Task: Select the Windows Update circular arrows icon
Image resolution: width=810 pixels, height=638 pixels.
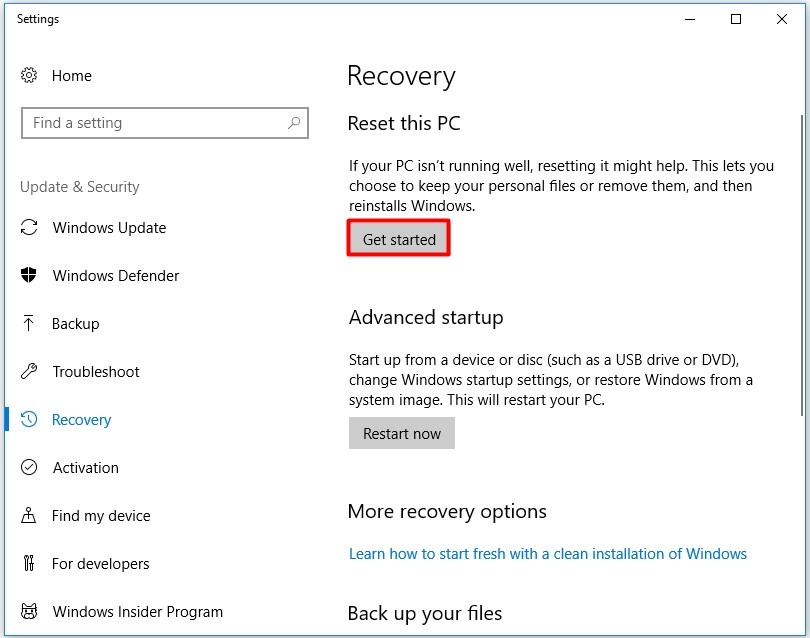Action: [27, 228]
